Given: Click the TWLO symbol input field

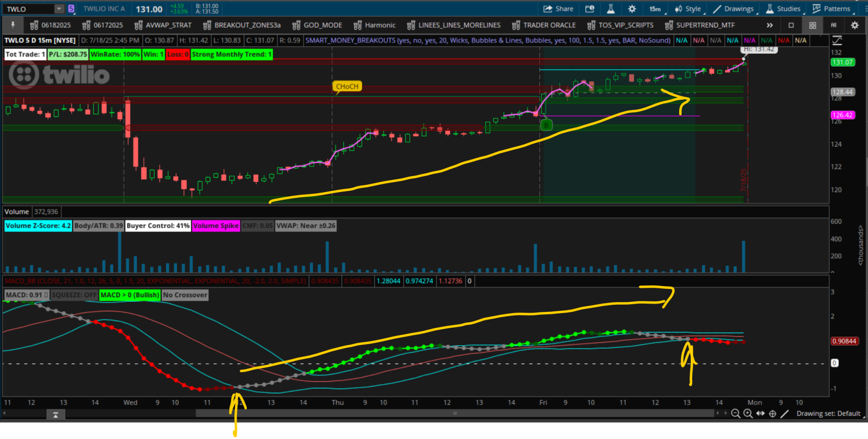Looking at the screenshot, I should click(29, 9).
